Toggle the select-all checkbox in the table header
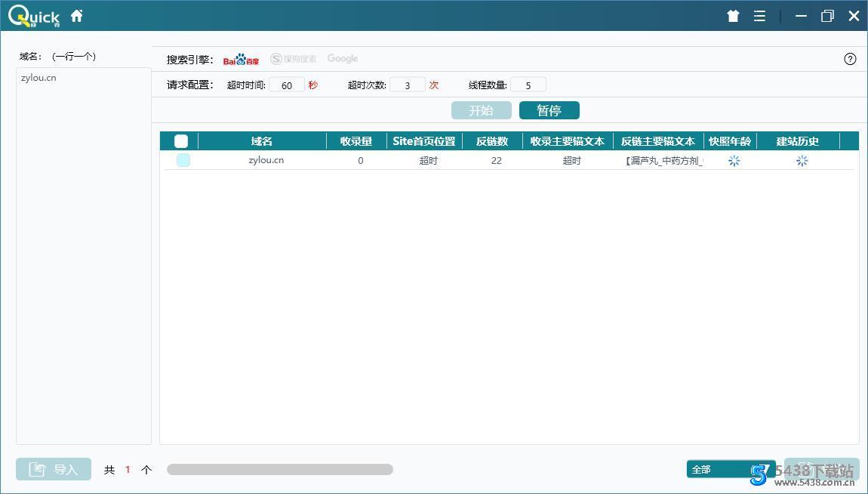Viewport: 868px width, 494px height. click(x=181, y=140)
